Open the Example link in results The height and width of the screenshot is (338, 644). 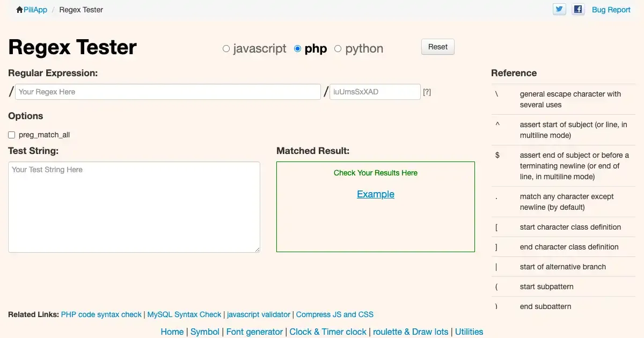pyautogui.click(x=376, y=194)
